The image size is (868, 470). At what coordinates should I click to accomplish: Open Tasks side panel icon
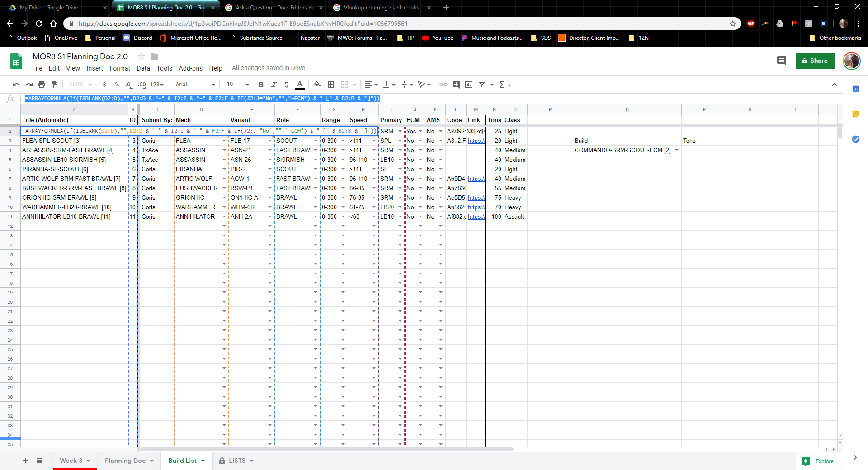855,139
